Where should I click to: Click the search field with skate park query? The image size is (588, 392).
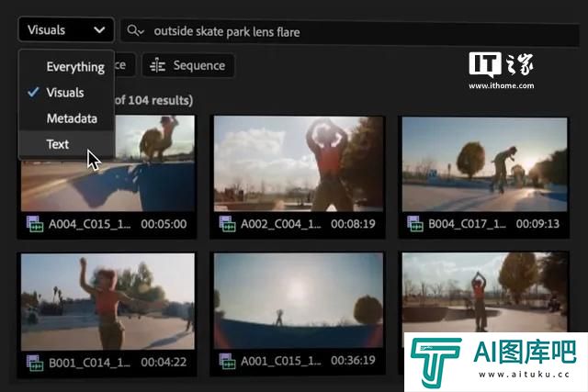click(351, 31)
